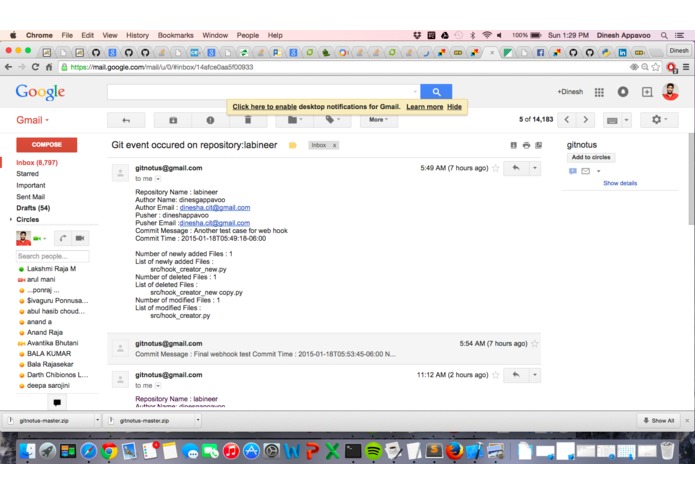Open Chrome Bookmarks menu
Viewport: 695px width, 494px height.
click(176, 35)
